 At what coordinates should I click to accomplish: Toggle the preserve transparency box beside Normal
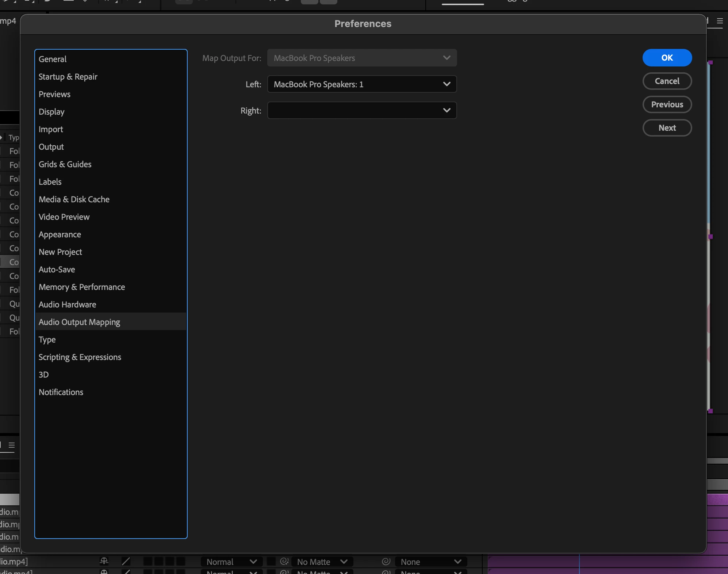pos(271,561)
